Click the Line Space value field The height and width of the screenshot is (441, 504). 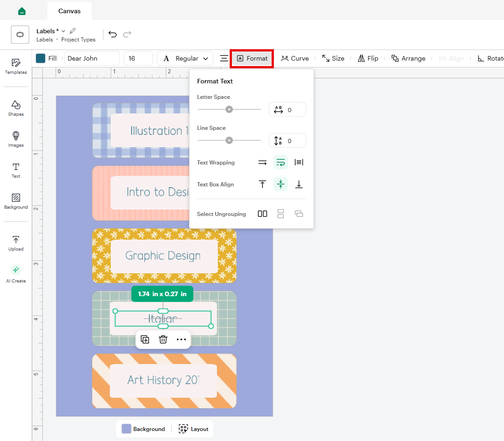point(288,140)
